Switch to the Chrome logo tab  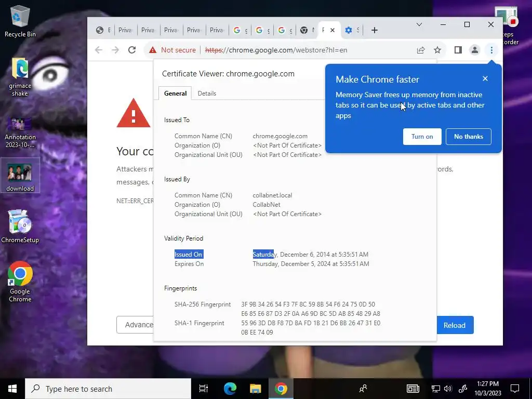coord(308,30)
